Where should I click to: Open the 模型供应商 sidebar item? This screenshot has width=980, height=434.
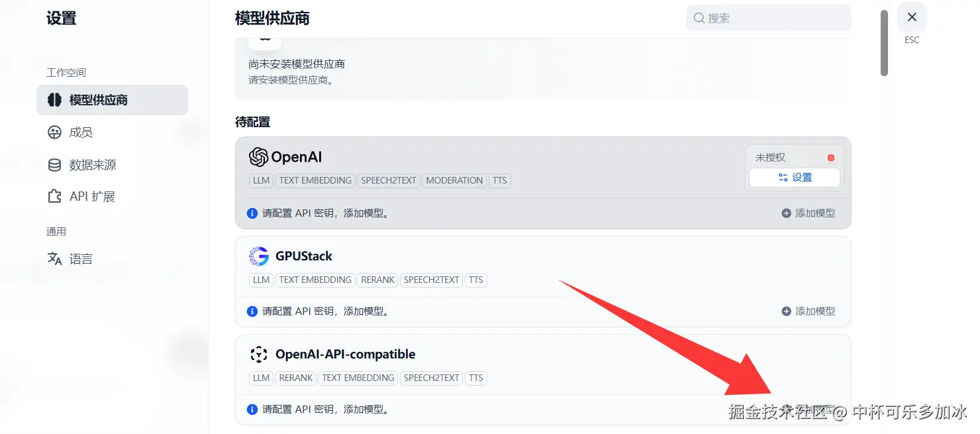[112, 100]
